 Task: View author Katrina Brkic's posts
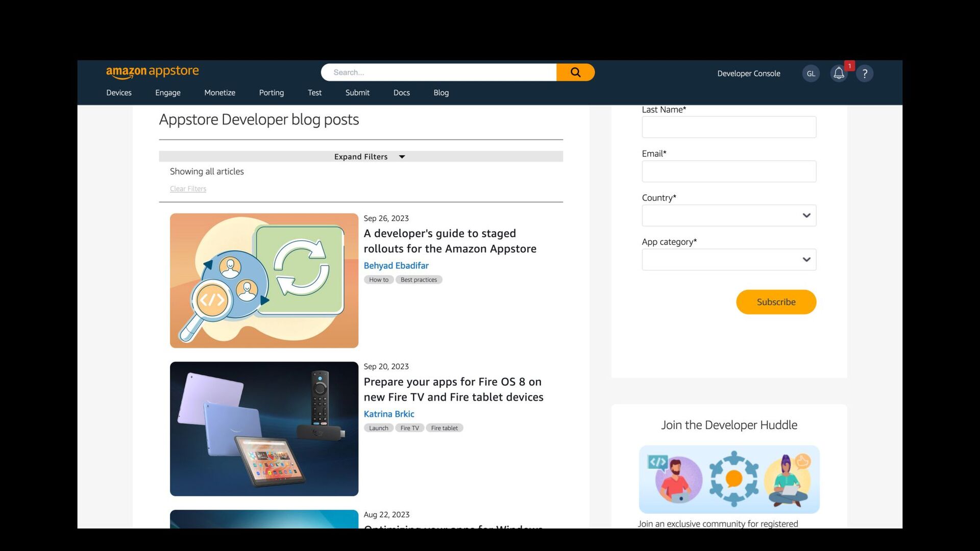389,414
